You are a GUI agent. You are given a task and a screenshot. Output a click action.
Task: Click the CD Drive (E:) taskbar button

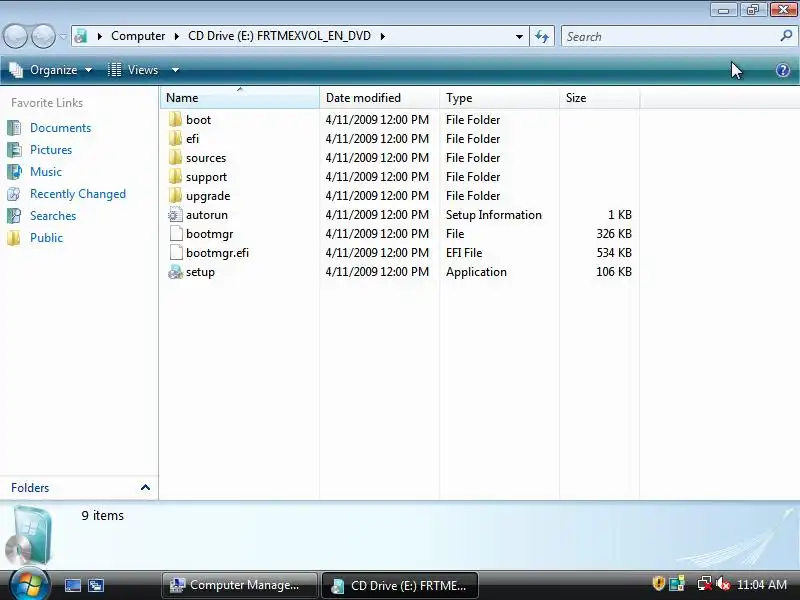coord(399,585)
